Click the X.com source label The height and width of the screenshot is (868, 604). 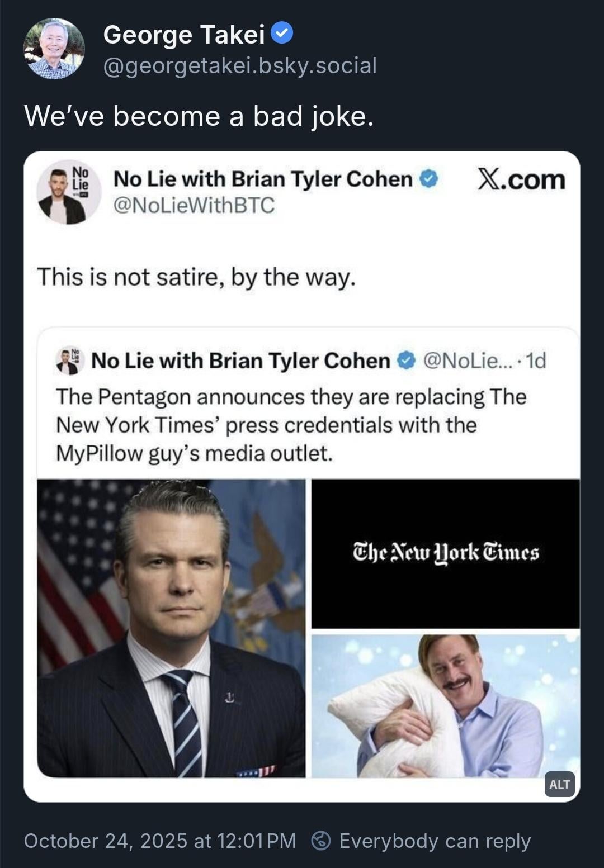coord(521,180)
